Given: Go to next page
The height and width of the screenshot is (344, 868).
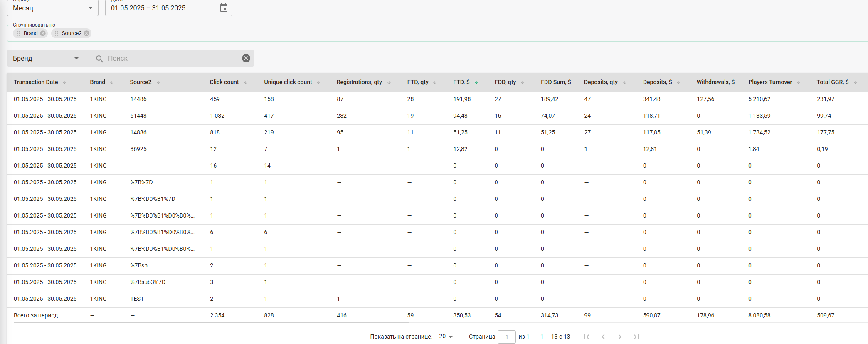Looking at the screenshot, I should 620,337.
